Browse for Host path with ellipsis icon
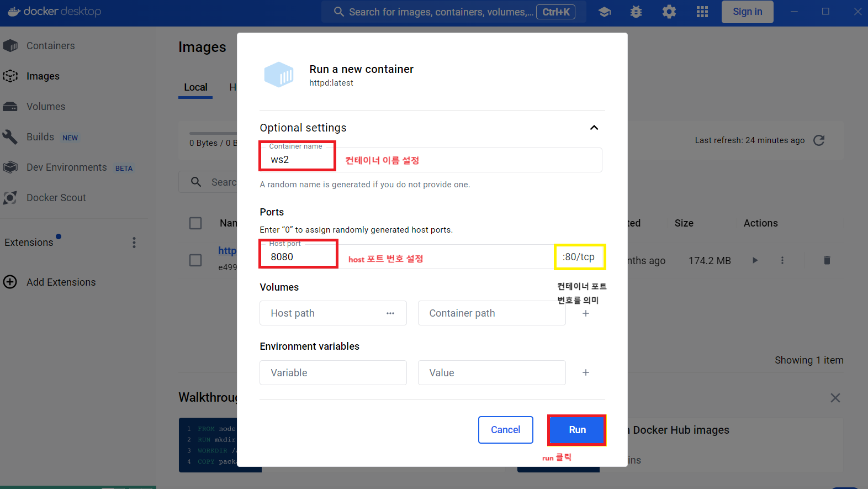The width and height of the screenshot is (868, 489). click(x=390, y=313)
